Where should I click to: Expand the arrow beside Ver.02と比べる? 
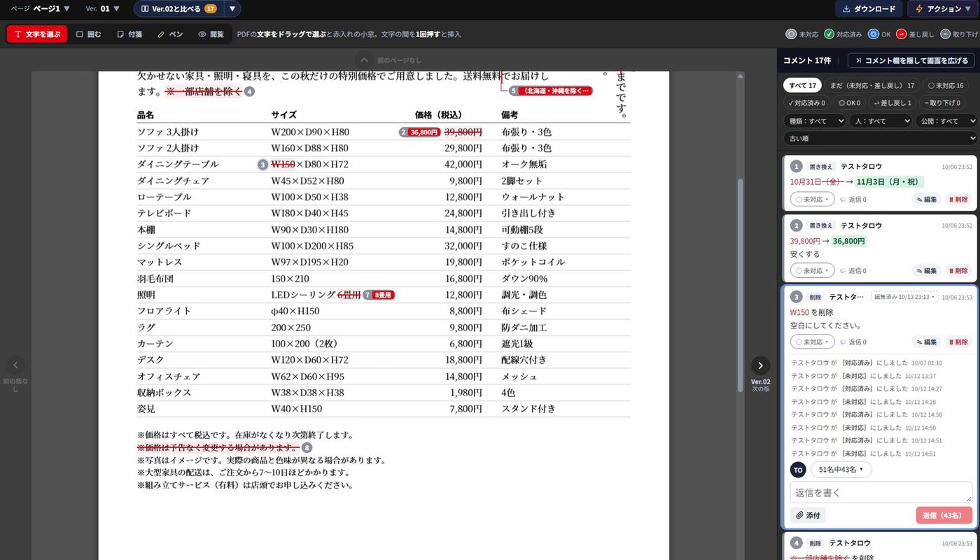pos(232,9)
